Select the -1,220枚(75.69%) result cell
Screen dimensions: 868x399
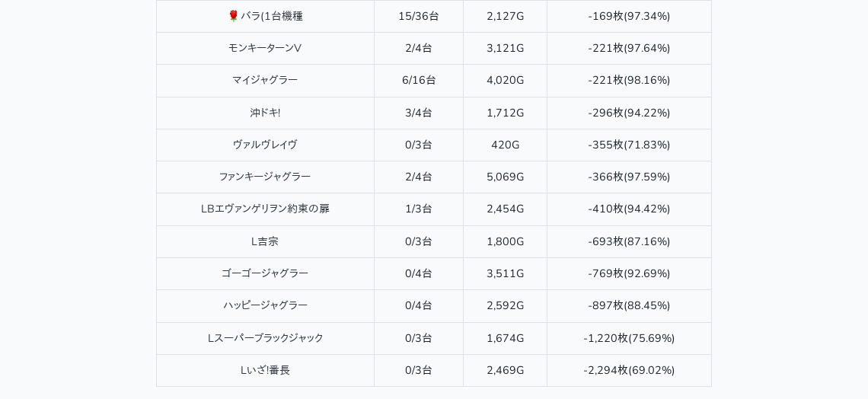pos(629,338)
